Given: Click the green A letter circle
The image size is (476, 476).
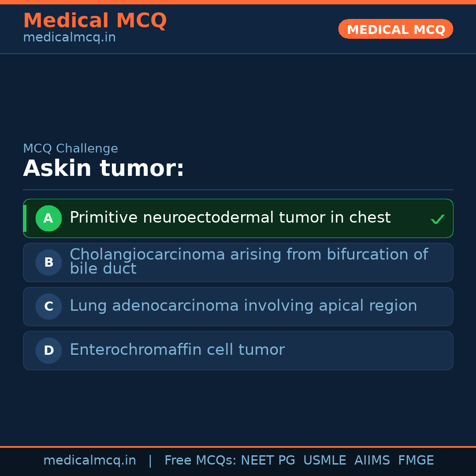Looking at the screenshot, I should [48, 218].
